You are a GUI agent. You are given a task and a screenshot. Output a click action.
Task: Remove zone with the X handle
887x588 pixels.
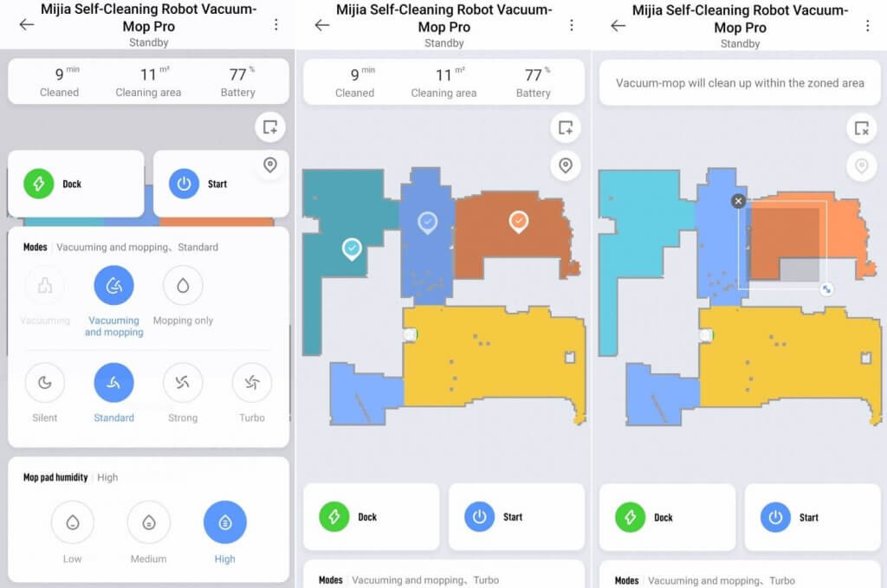coord(738,201)
